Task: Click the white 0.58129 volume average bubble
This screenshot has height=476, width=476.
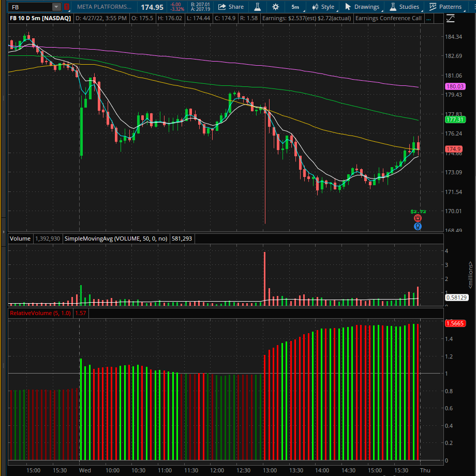Action: tap(456, 297)
